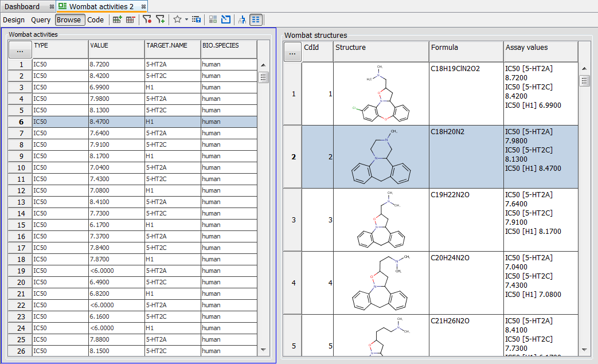The width and height of the screenshot is (598, 364).
Task: Open the Query mode
Action: [x=41, y=19]
